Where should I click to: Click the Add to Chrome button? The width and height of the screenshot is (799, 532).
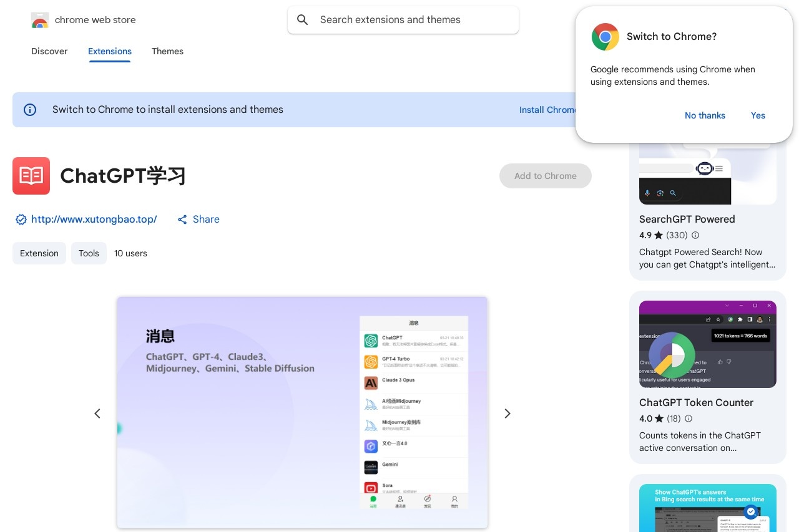[x=546, y=176]
